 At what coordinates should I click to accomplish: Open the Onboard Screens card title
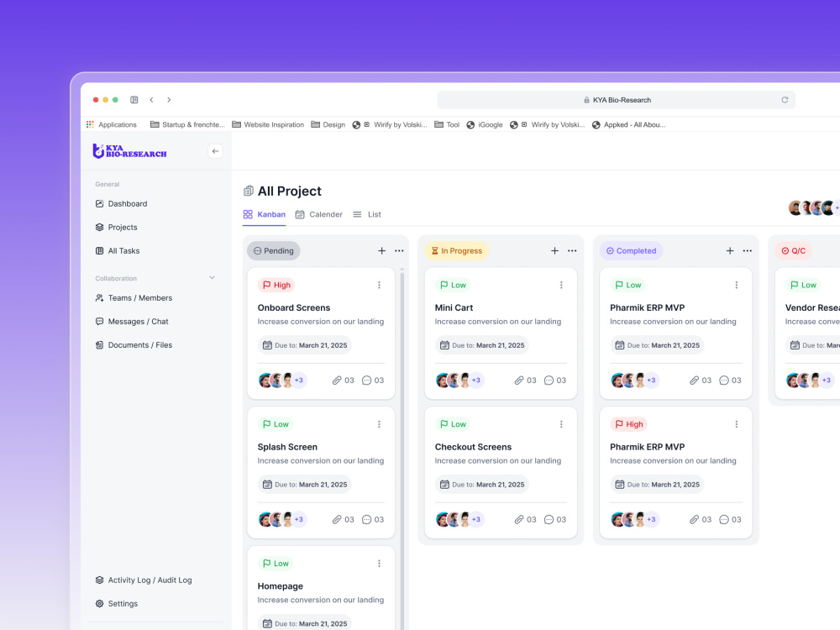[293, 307]
